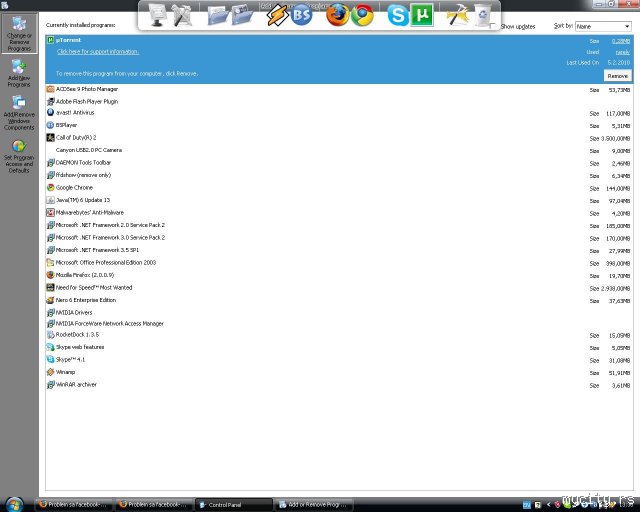Click the uTorrent title in selected row
Image resolution: width=640 pixels, height=512 pixels.
(x=68, y=40)
